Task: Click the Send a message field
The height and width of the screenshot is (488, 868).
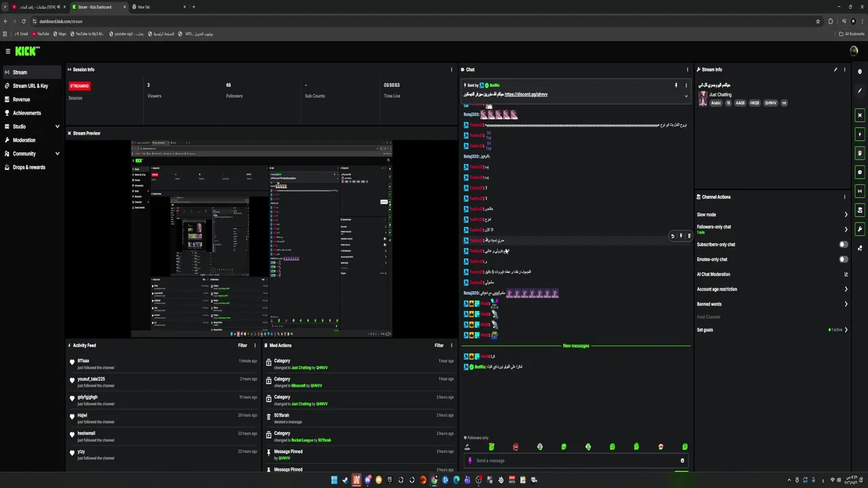Action: point(576,460)
